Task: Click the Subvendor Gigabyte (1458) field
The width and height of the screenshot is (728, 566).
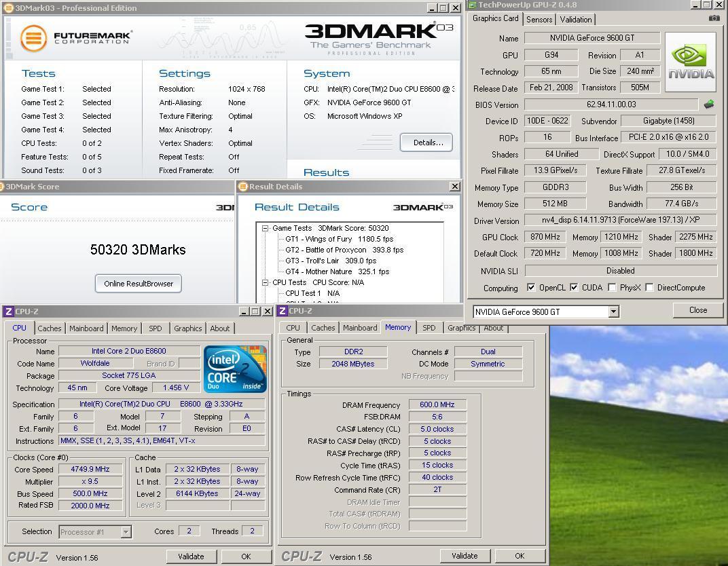Action: 668,121
